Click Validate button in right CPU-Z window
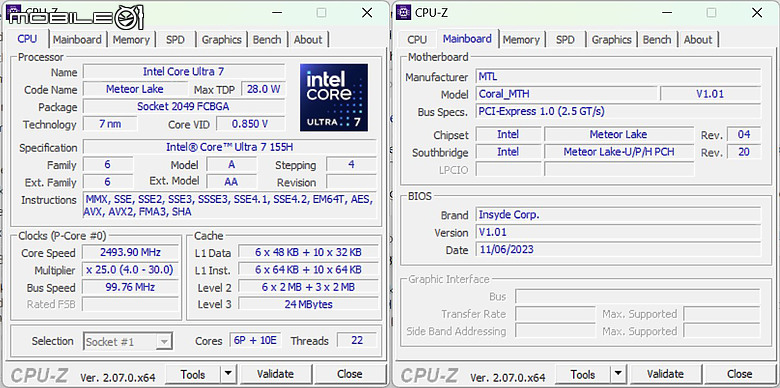 point(665,374)
